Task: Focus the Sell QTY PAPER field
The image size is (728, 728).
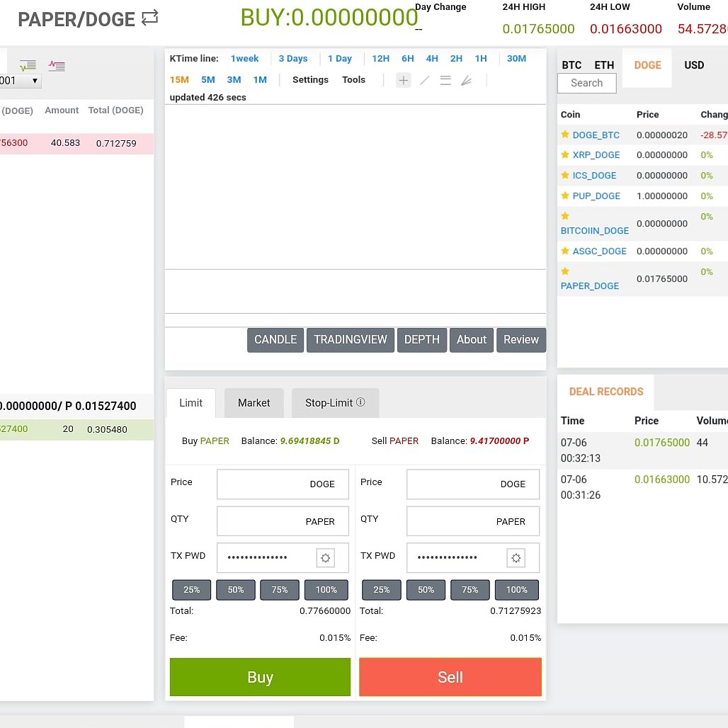Action: point(473,521)
